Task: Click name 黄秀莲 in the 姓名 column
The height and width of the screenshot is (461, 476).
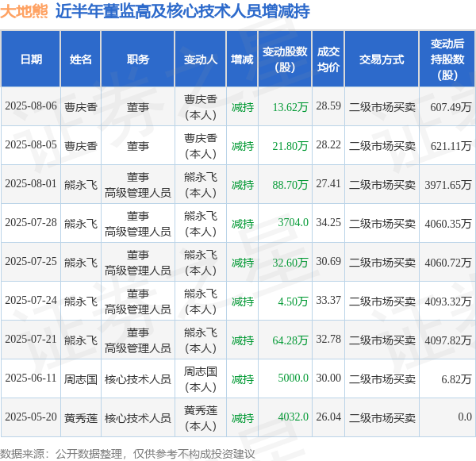Action: click(x=81, y=418)
